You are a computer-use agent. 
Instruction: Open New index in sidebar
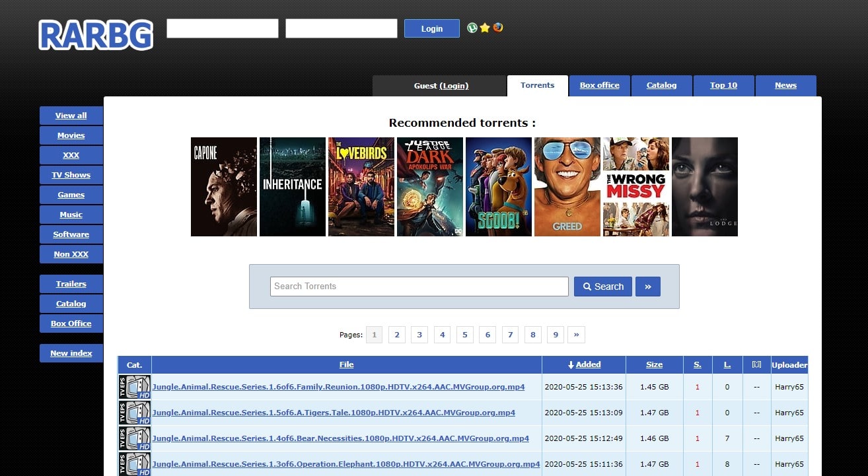click(71, 353)
